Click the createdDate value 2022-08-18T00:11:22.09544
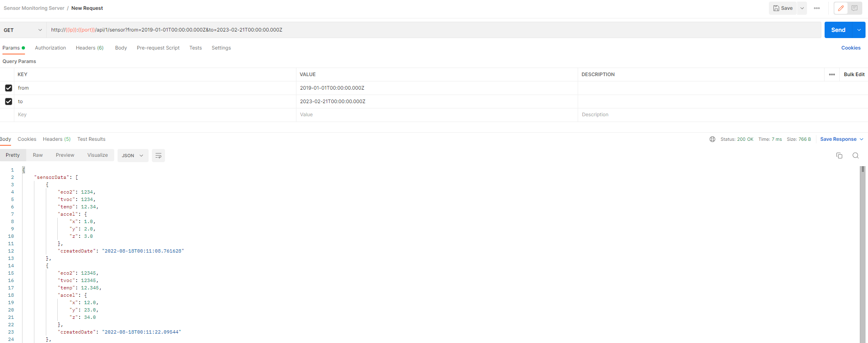This screenshot has height=343, width=868. click(141, 332)
